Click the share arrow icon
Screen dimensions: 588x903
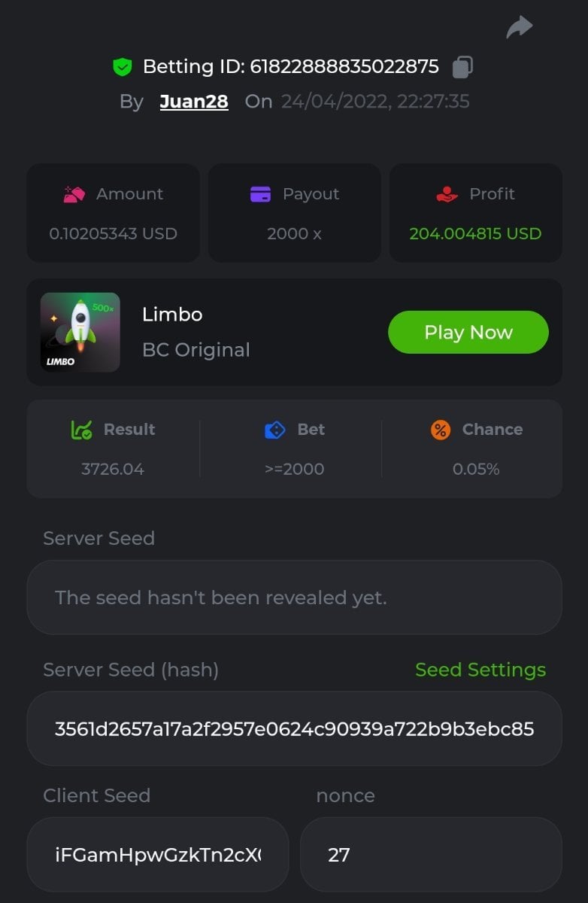[519, 28]
